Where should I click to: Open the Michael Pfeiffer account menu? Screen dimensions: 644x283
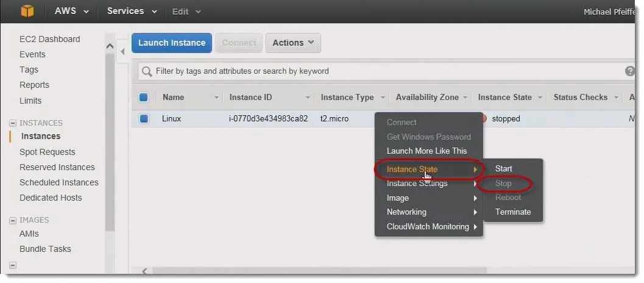pyautogui.click(x=609, y=12)
